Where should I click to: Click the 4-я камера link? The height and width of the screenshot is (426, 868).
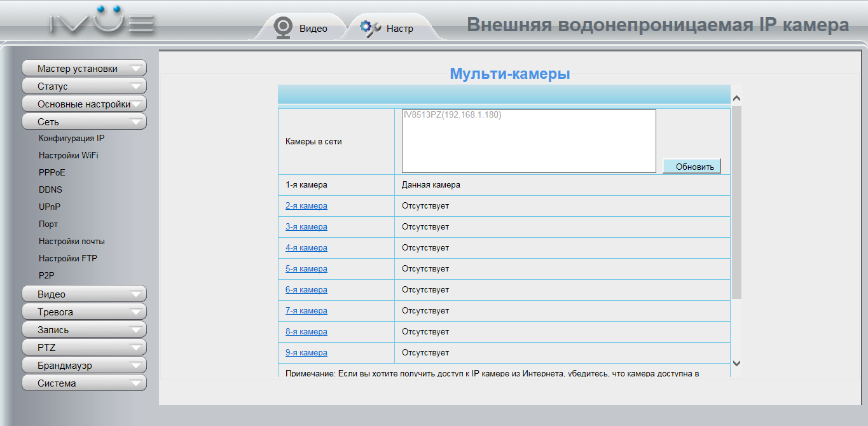tap(307, 247)
